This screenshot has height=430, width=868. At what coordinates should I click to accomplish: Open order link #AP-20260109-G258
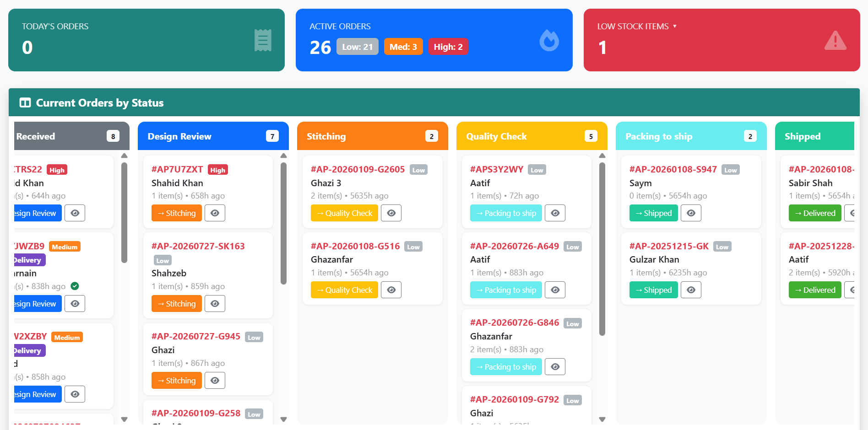[196, 413]
